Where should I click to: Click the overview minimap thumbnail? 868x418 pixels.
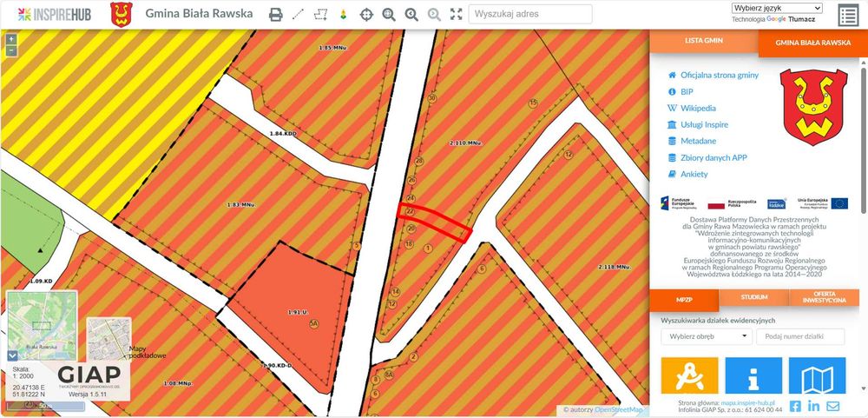tap(42, 326)
